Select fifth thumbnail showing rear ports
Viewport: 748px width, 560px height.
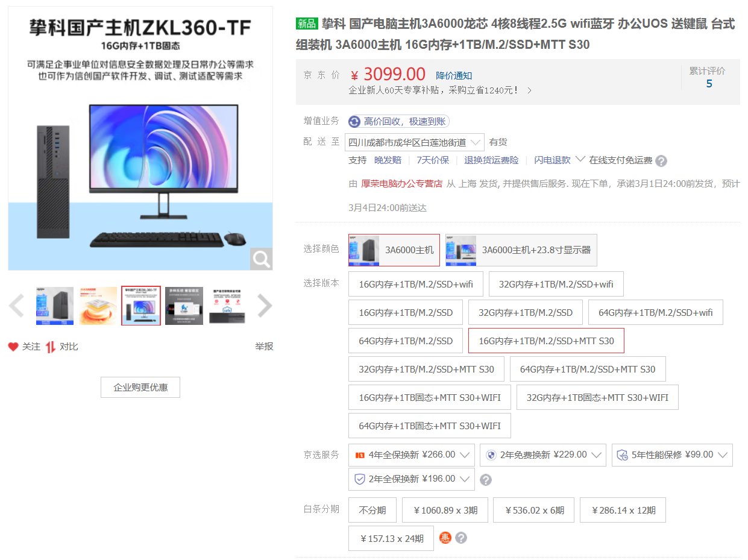tap(227, 306)
